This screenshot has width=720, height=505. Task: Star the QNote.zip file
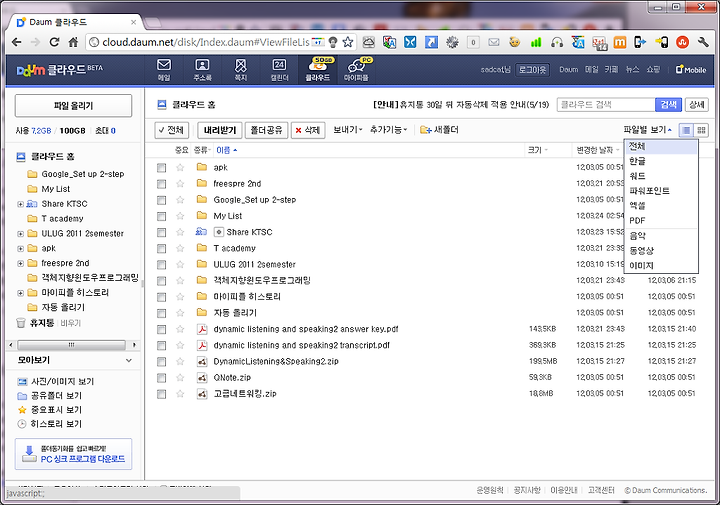coord(180,378)
